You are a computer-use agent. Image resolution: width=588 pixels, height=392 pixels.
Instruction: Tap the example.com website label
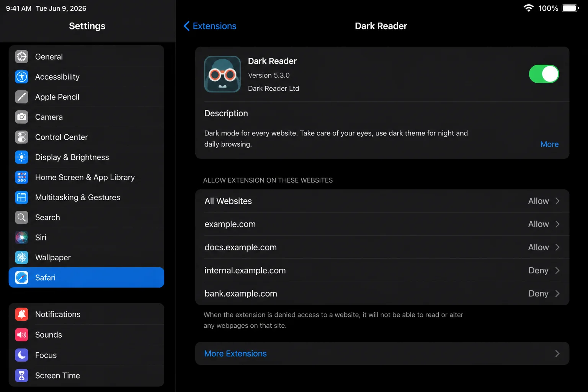point(230,224)
